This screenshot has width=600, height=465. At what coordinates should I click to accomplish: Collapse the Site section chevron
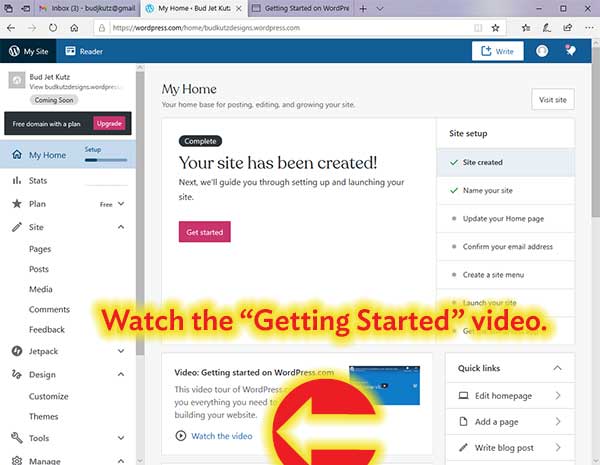pyautogui.click(x=121, y=227)
